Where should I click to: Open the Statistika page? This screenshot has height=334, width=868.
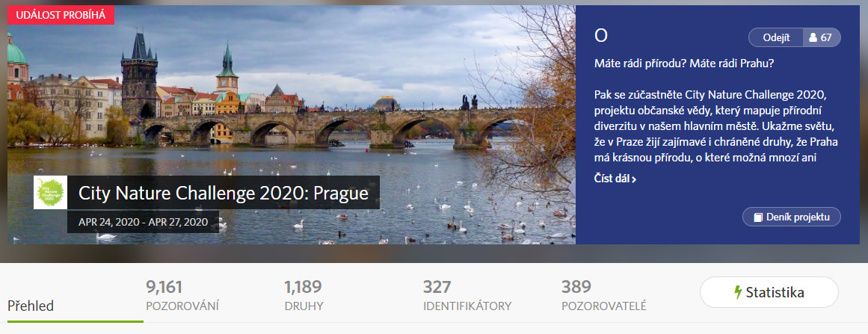click(x=769, y=292)
